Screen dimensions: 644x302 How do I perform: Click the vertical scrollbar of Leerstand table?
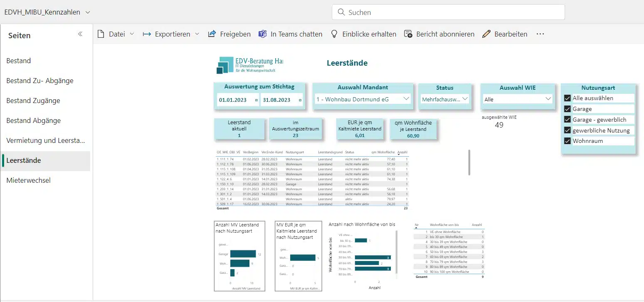[x=469, y=162]
